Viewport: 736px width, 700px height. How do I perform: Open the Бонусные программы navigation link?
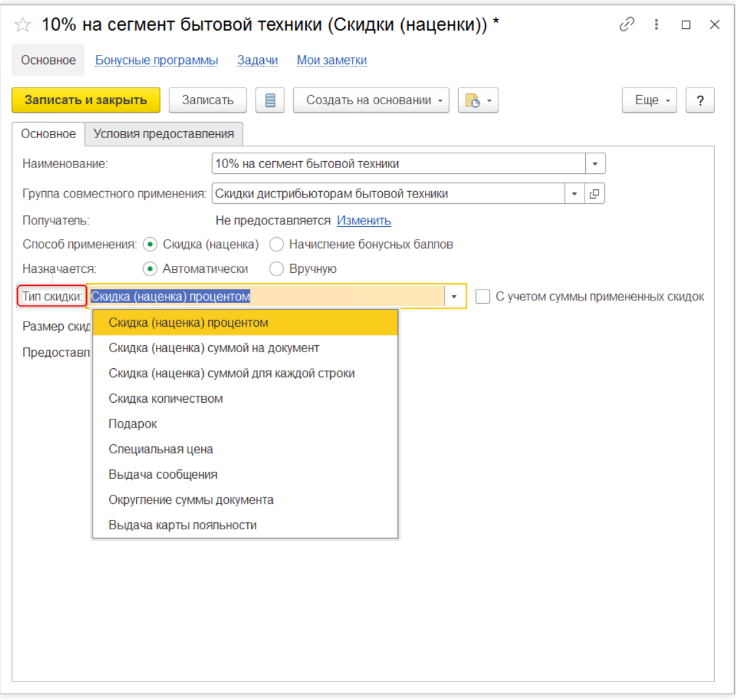[157, 60]
